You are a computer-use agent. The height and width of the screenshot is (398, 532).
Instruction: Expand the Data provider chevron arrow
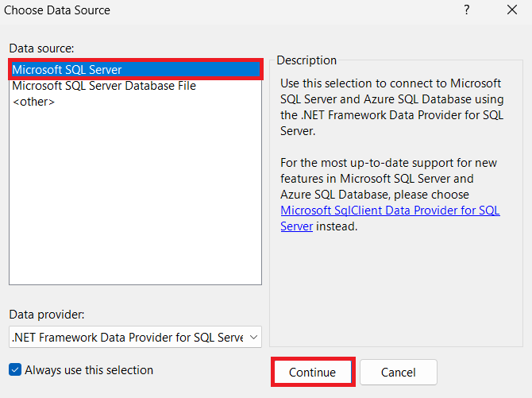click(253, 337)
